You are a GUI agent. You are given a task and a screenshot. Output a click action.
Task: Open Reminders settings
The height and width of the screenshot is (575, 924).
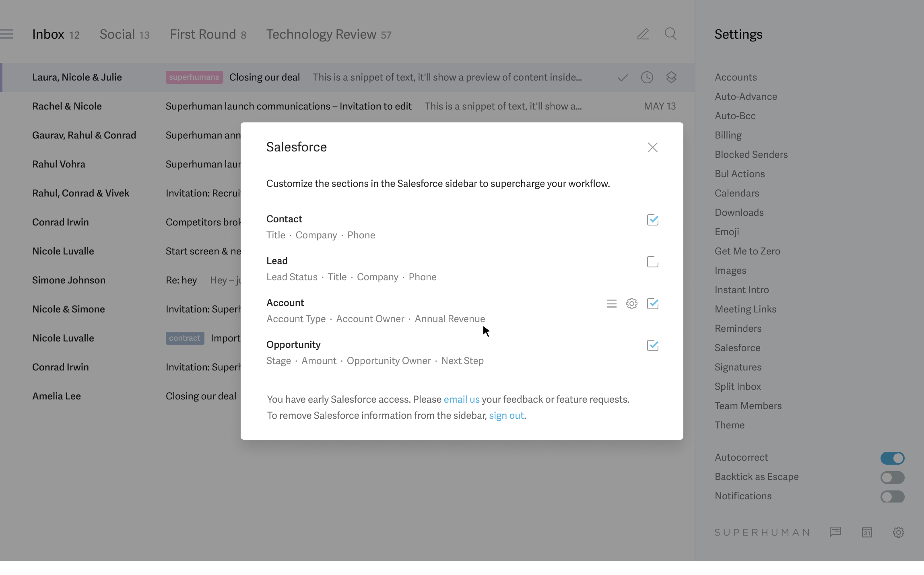point(738,329)
